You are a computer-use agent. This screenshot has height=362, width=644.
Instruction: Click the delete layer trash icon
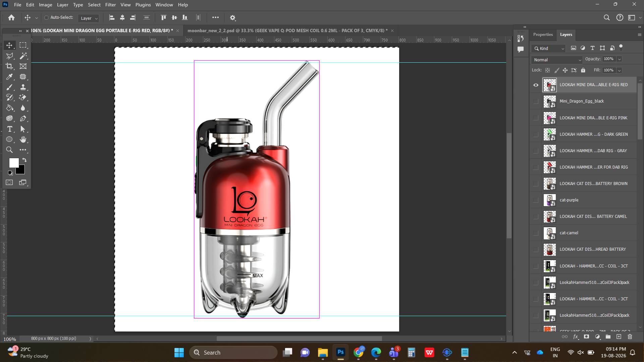click(630, 337)
